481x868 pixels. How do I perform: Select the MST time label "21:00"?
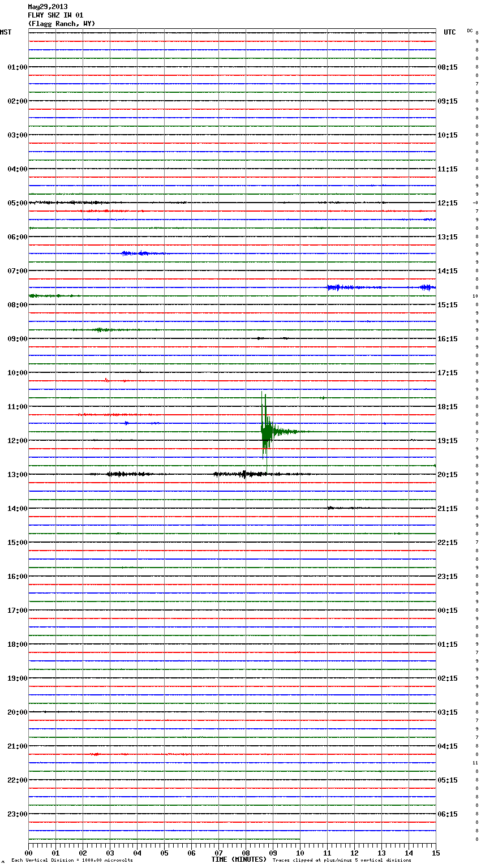[18, 746]
